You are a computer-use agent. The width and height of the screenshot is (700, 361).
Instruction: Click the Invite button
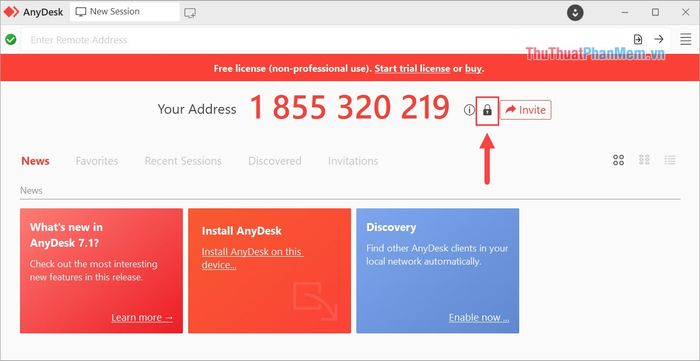[x=525, y=110]
